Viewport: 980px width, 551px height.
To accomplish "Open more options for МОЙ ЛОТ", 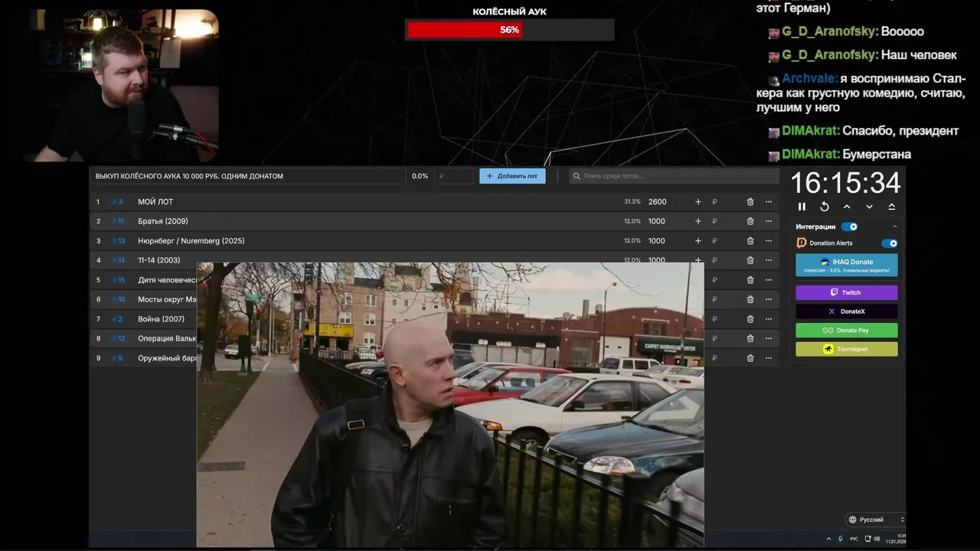I will tap(769, 202).
